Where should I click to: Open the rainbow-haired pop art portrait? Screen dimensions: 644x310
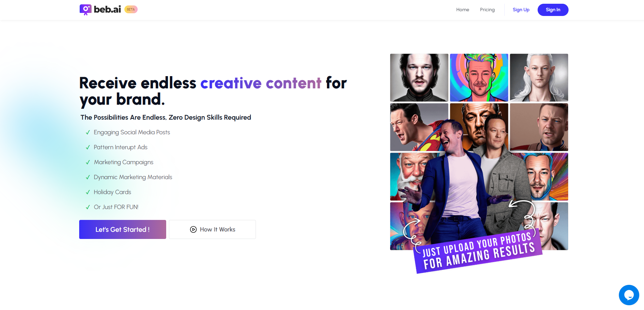coord(479,77)
